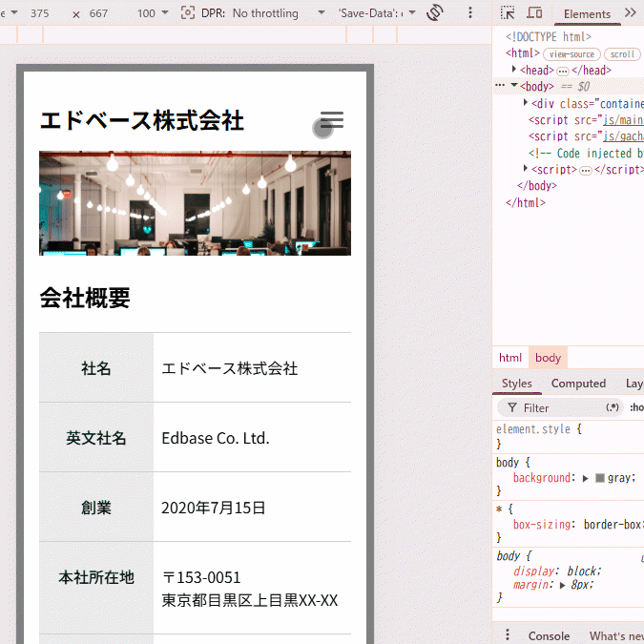This screenshot has width=644, height=644.
Task: Switch to the Elements tab
Action: coord(587,13)
